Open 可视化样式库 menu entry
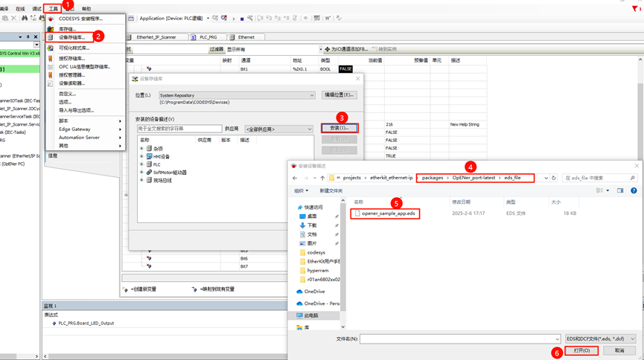The image size is (644, 360). pyautogui.click(x=74, y=48)
